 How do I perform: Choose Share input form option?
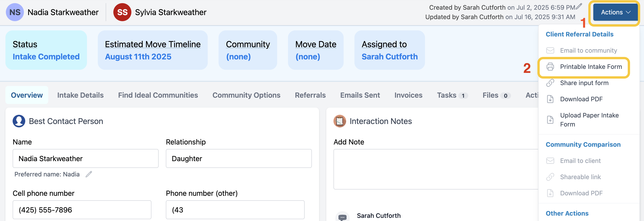584,83
